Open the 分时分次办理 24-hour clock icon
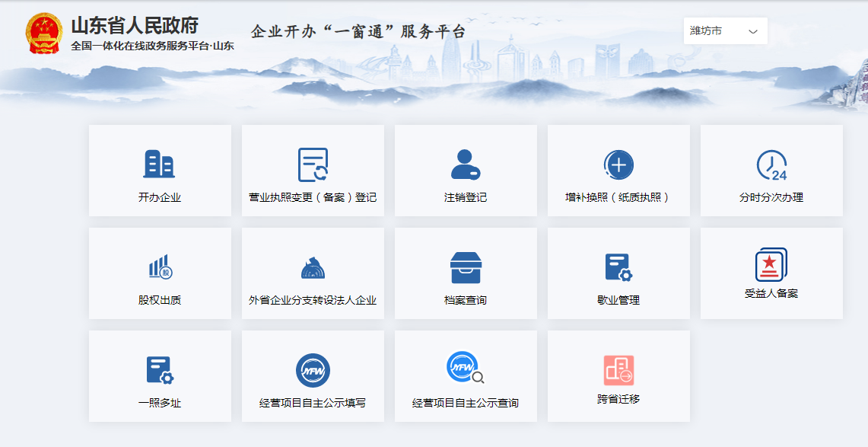This screenshot has height=447, width=868. (x=771, y=165)
